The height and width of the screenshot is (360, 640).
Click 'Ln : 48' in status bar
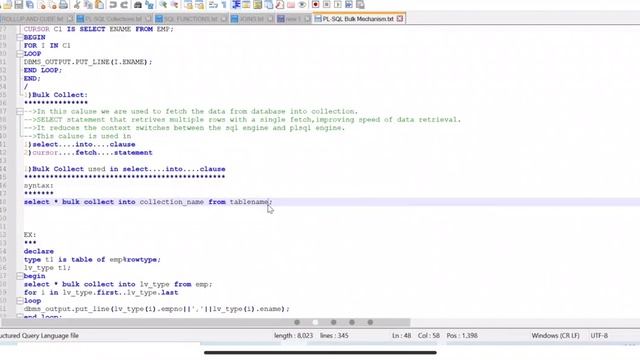click(401, 336)
